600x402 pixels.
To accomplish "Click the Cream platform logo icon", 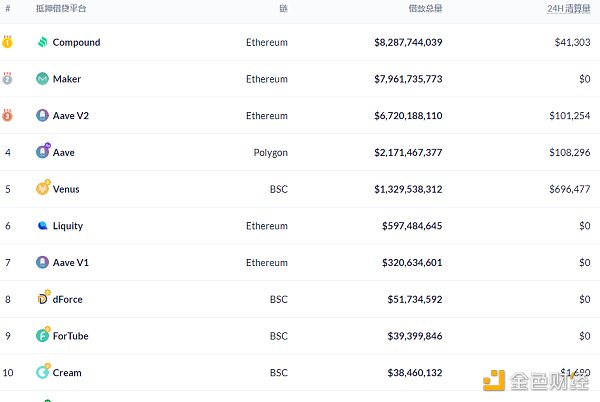I will 42,372.
